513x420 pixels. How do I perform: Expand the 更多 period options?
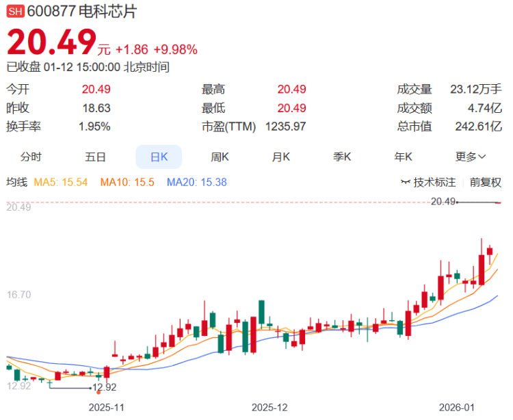click(471, 157)
